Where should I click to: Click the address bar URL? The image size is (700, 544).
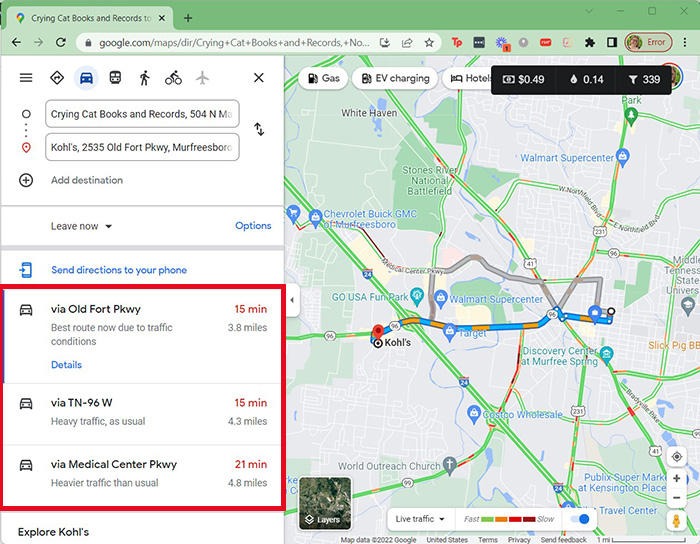(x=234, y=42)
